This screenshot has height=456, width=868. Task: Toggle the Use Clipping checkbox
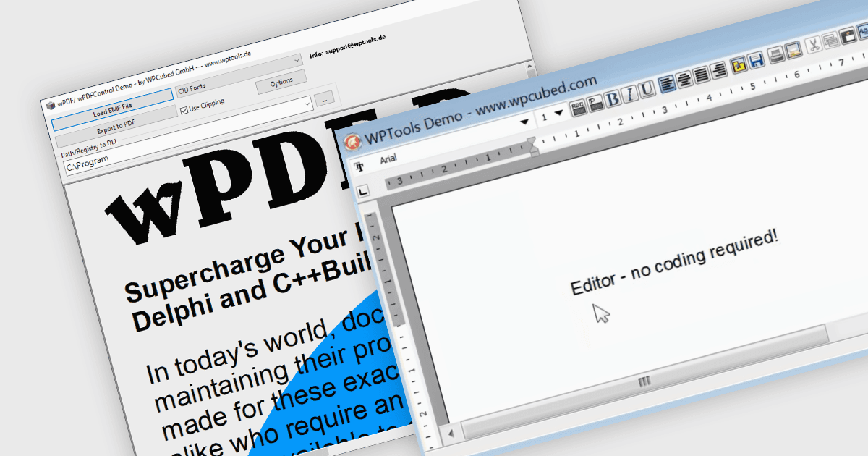(x=184, y=110)
